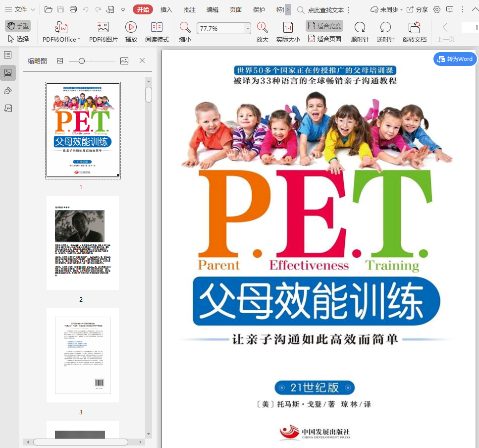Select page 1 thumbnail

pyautogui.click(x=83, y=130)
